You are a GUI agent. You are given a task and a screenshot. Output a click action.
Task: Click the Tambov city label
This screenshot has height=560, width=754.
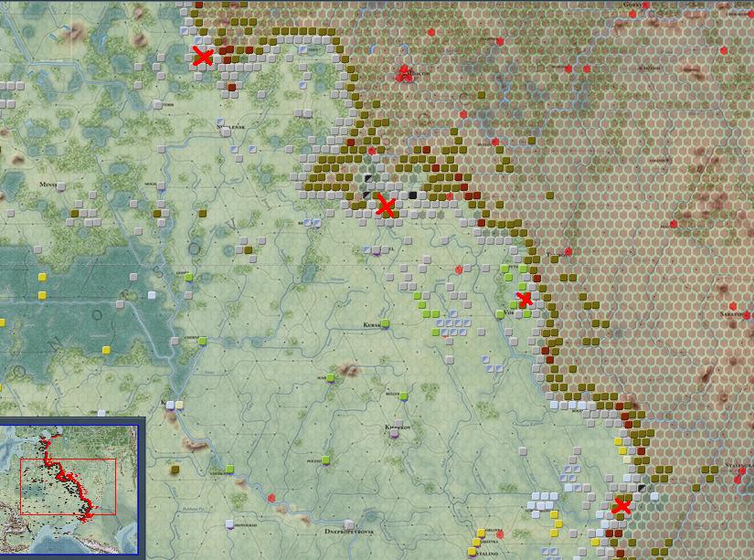click(x=556, y=254)
